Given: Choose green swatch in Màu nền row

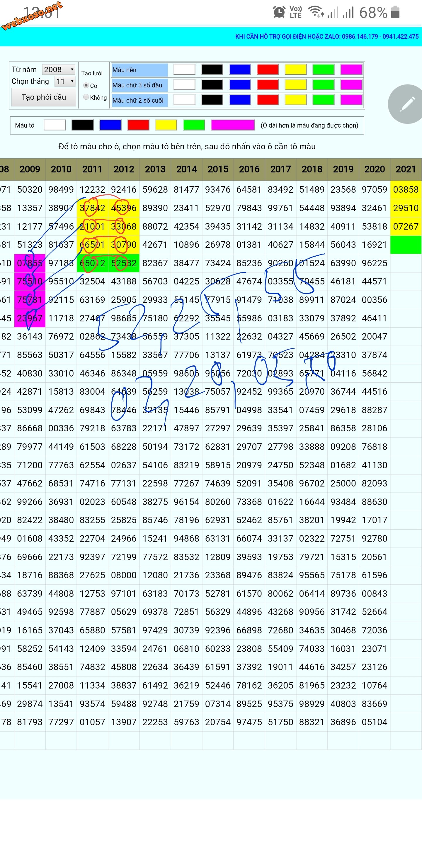Looking at the screenshot, I should click(323, 70).
